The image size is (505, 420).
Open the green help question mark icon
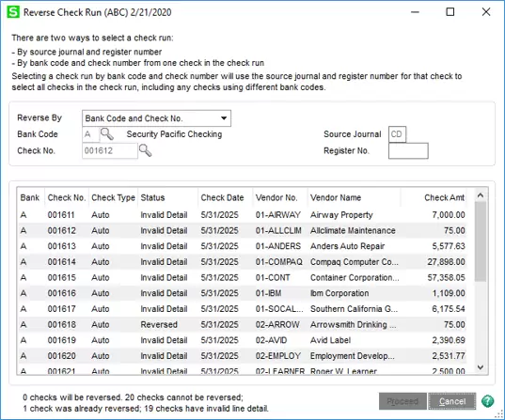488,401
